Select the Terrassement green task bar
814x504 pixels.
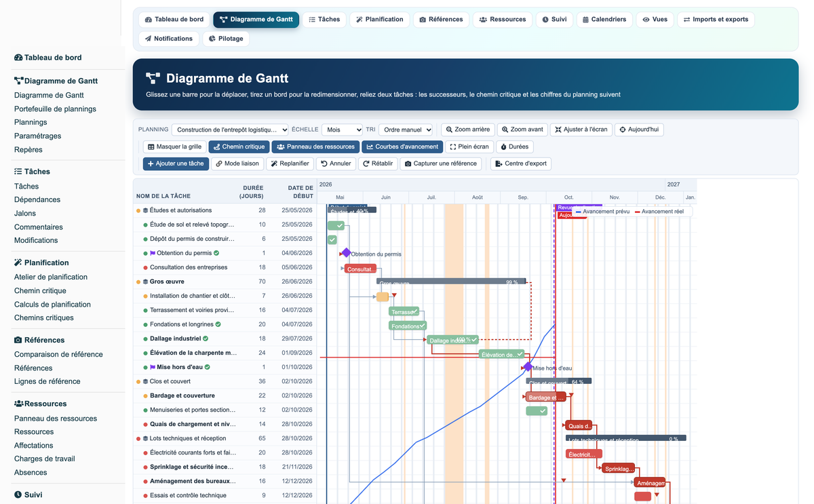(x=404, y=311)
